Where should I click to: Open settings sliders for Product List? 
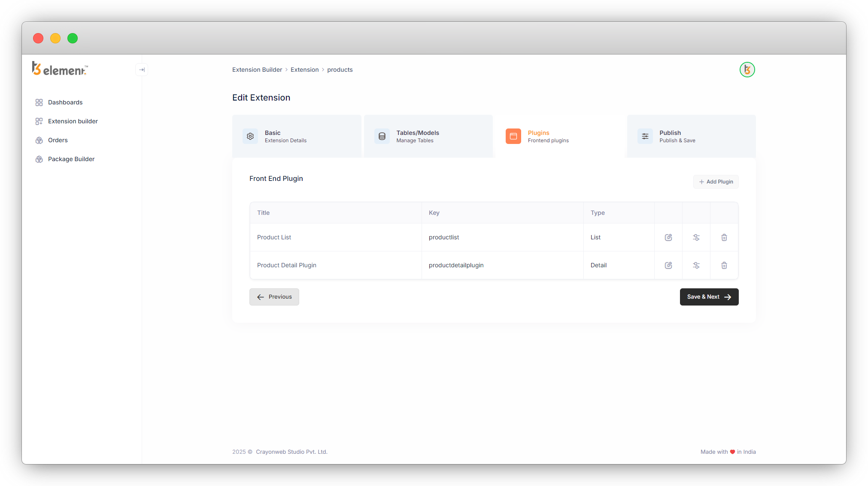point(696,237)
